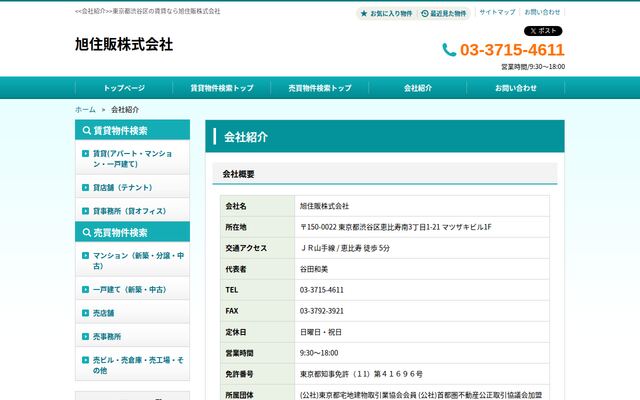Click the phone icon next to 03-3715-4611
Image resolution: width=640 pixels, height=400 pixels.
point(449,50)
